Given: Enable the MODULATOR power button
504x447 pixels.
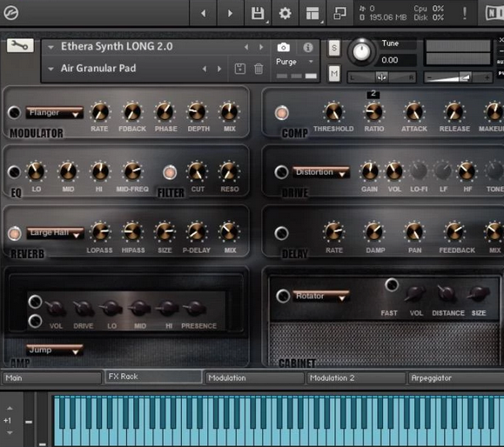Looking at the screenshot, I should point(14,112).
